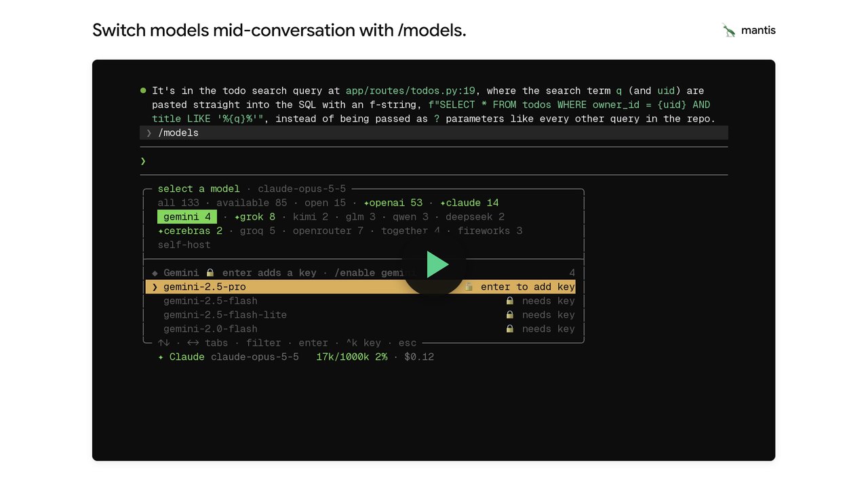Click the $0.12 cost indicator
The height and width of the screenshot is (488, 868).
tap(419, 357)
